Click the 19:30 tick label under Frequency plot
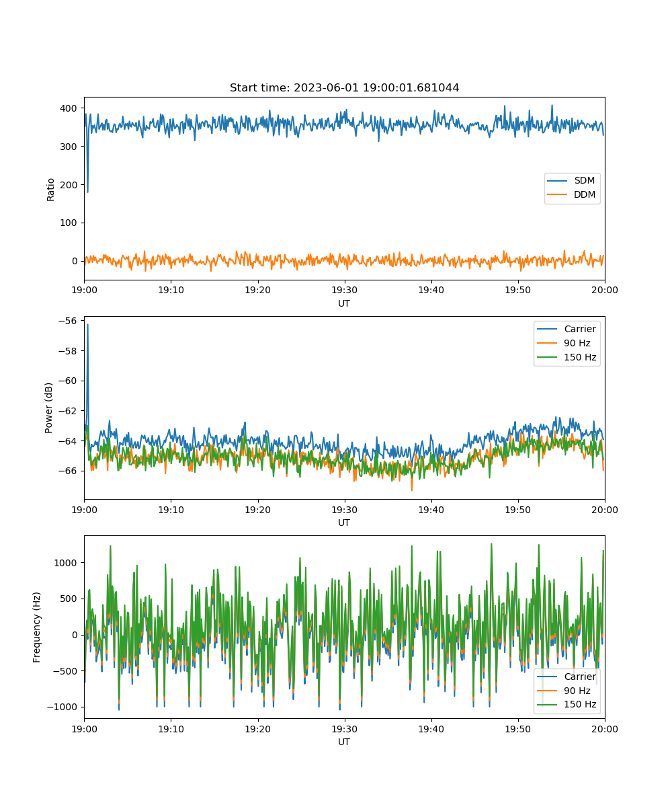The height and width of the screenshot is (807, 672). click(344, 728)
